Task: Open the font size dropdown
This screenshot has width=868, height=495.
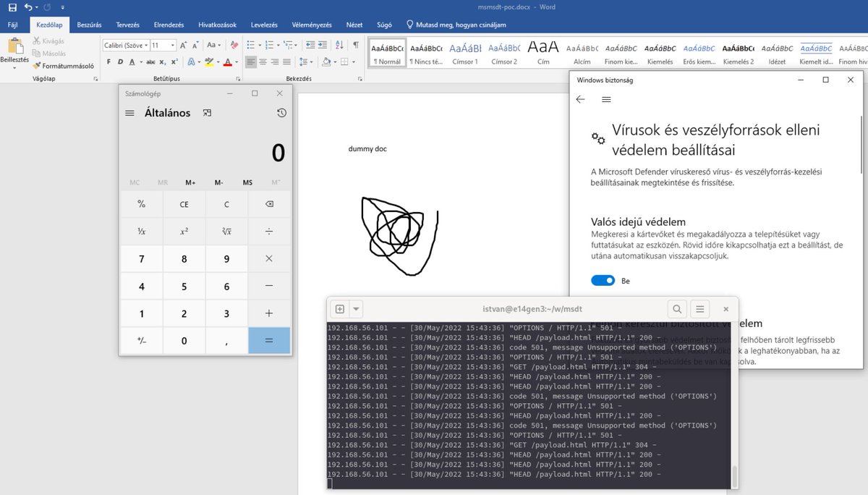Action: click(172, 45)
